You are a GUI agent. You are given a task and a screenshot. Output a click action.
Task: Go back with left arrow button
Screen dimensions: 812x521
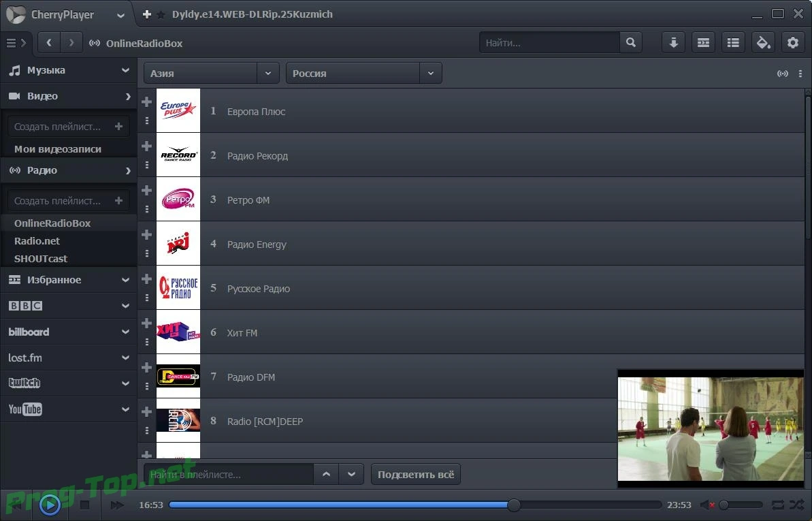tap(49, 42)
